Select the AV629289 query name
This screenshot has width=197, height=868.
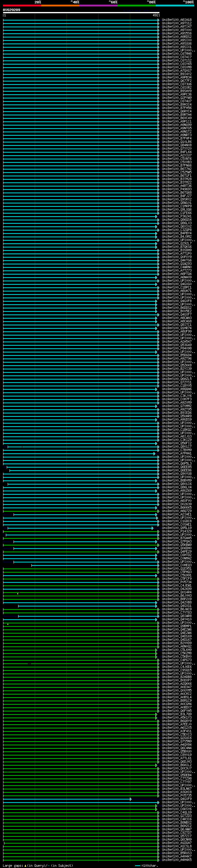11,10
